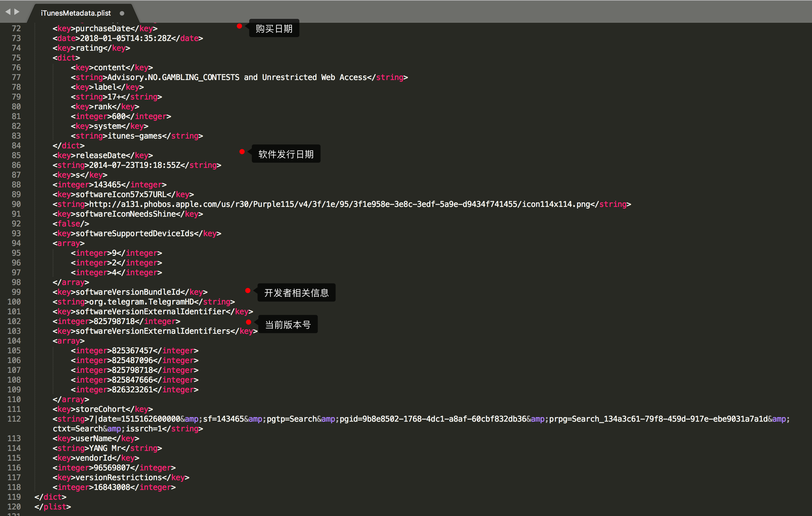Click the next tab right arrow
Image resolution: width=812 pixels, height=516 pixels.
[x=17, y=12]
